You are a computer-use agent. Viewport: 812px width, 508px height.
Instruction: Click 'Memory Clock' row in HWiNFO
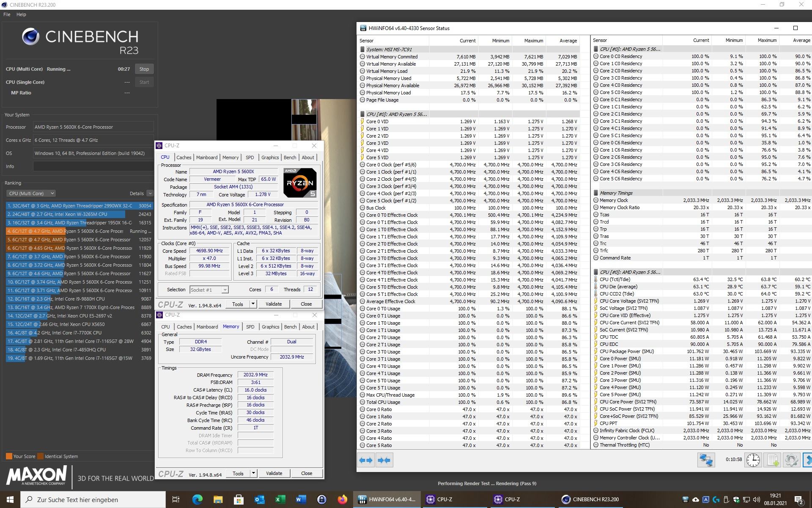pyautogui.click(x=702, y=200)
